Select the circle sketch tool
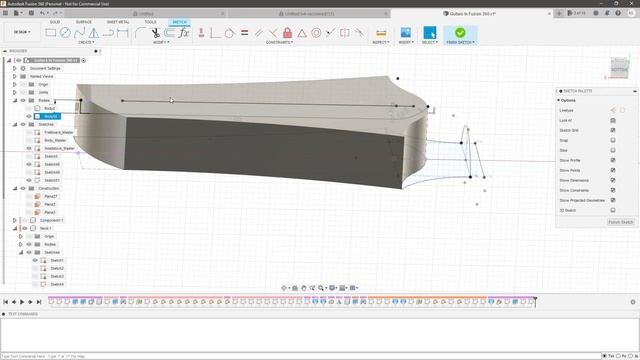 click(x=65, y=33)
